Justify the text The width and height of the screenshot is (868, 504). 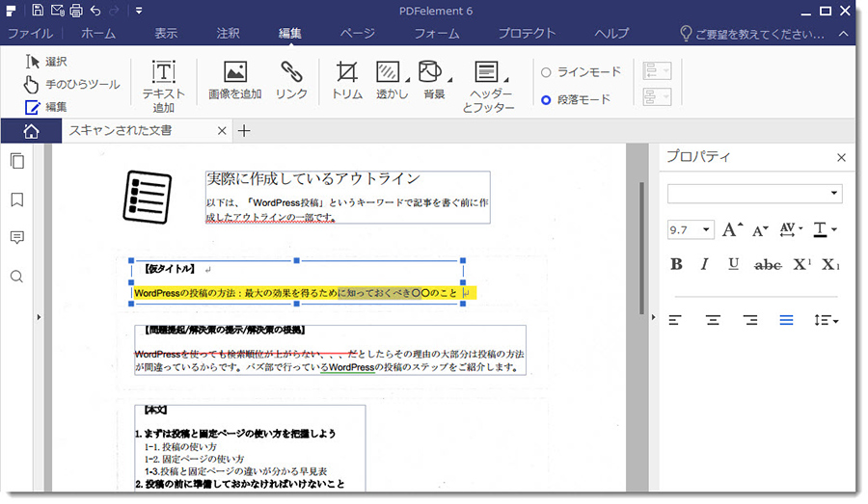(x=786, y=320)
